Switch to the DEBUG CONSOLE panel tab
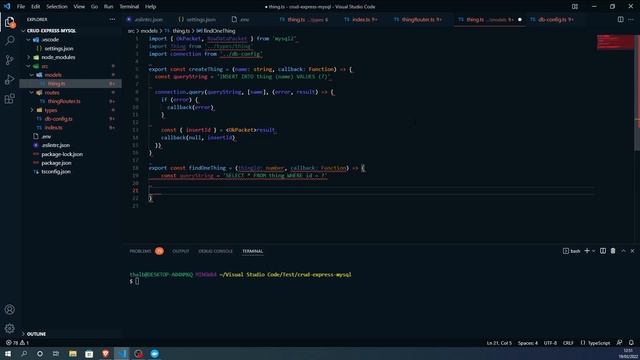The width and height of the screenshot is (640, 360). (x=216, y=251)
